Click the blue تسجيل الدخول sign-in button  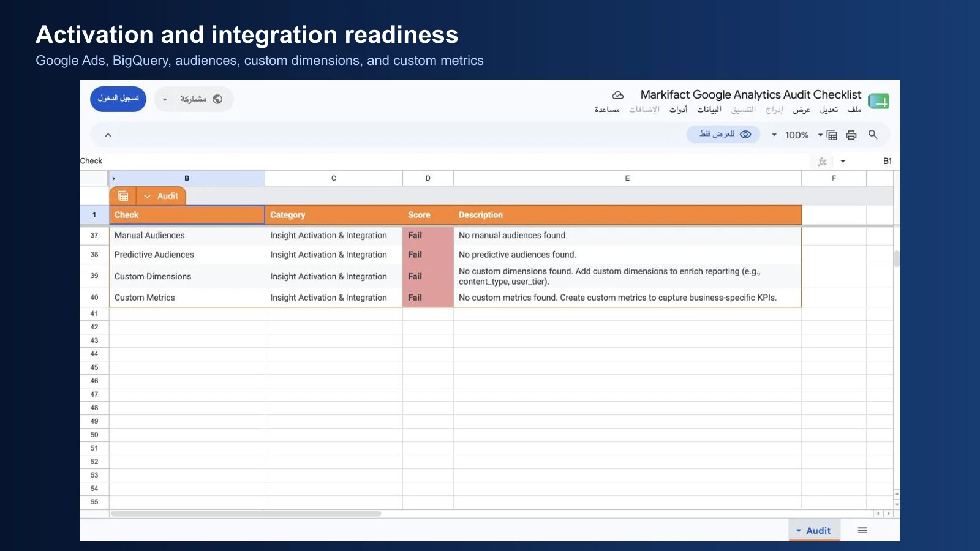[x=118, y=99]
